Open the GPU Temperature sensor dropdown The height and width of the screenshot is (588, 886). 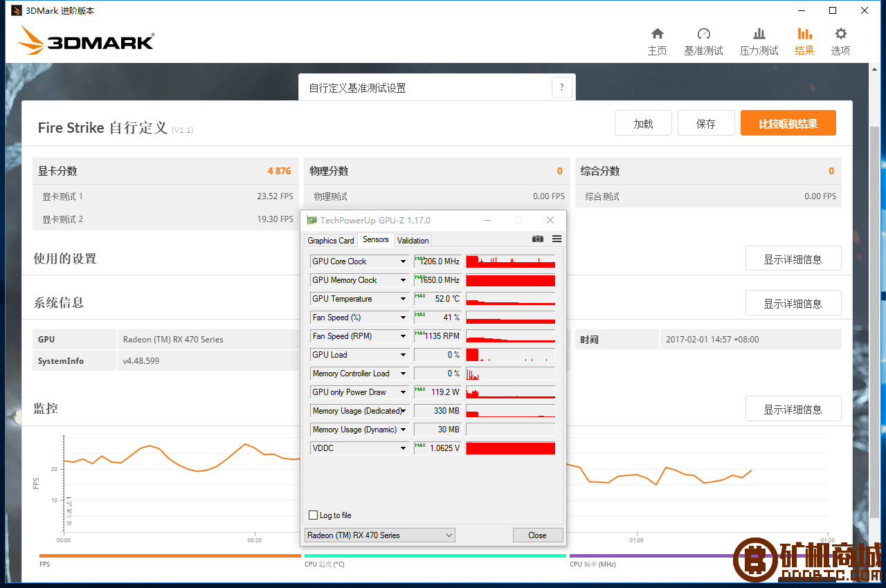click(x=404, y=299)
